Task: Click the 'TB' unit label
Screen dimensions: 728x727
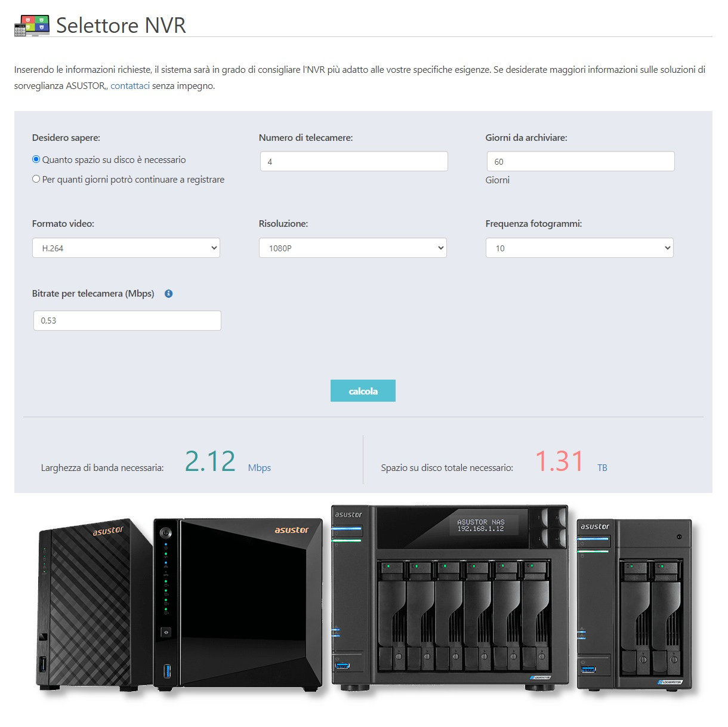Action: (602, 468)
